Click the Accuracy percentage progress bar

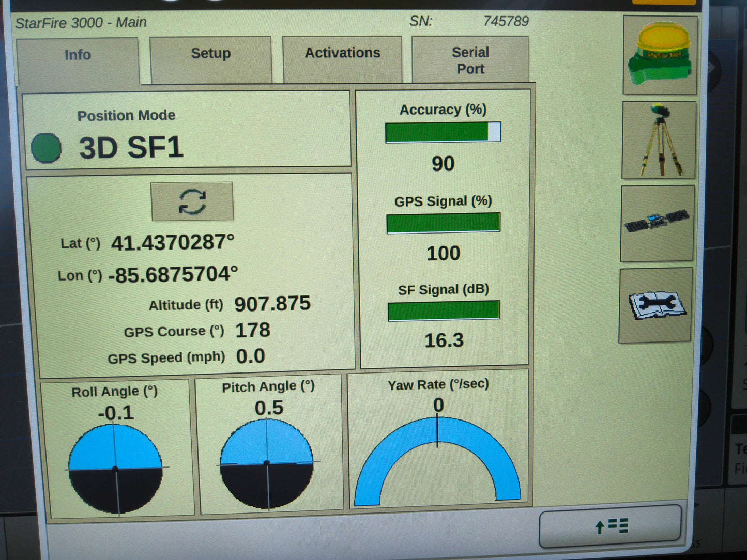443,132
